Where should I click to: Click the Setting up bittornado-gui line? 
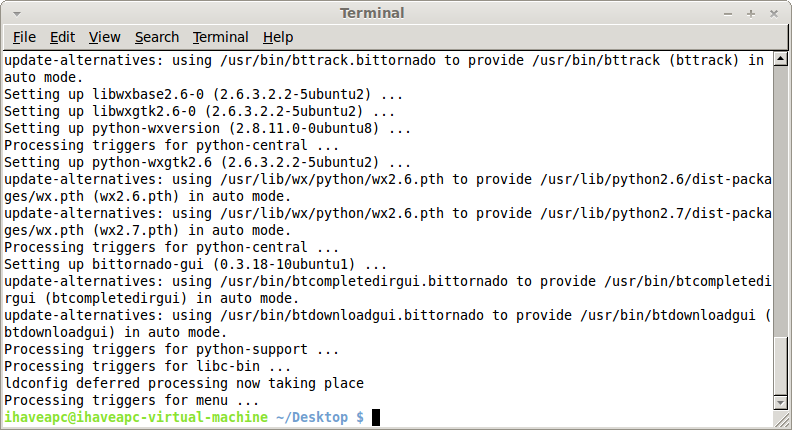point(195,264)
